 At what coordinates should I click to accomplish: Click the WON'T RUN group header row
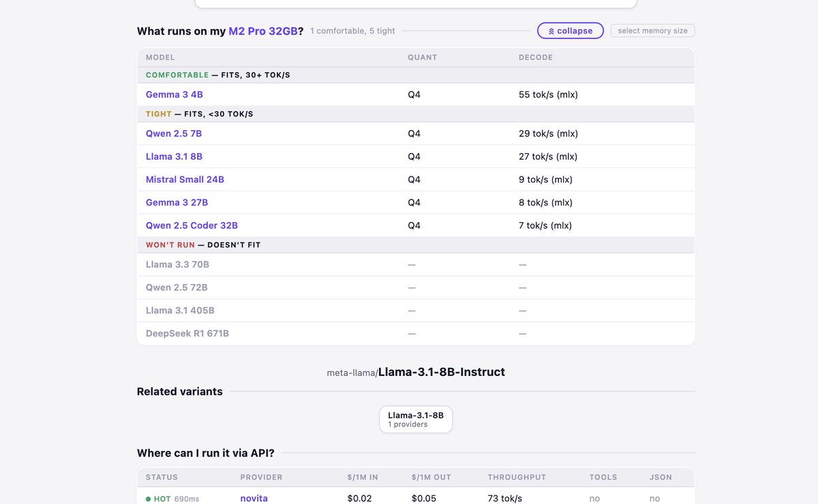pos(416,245)
